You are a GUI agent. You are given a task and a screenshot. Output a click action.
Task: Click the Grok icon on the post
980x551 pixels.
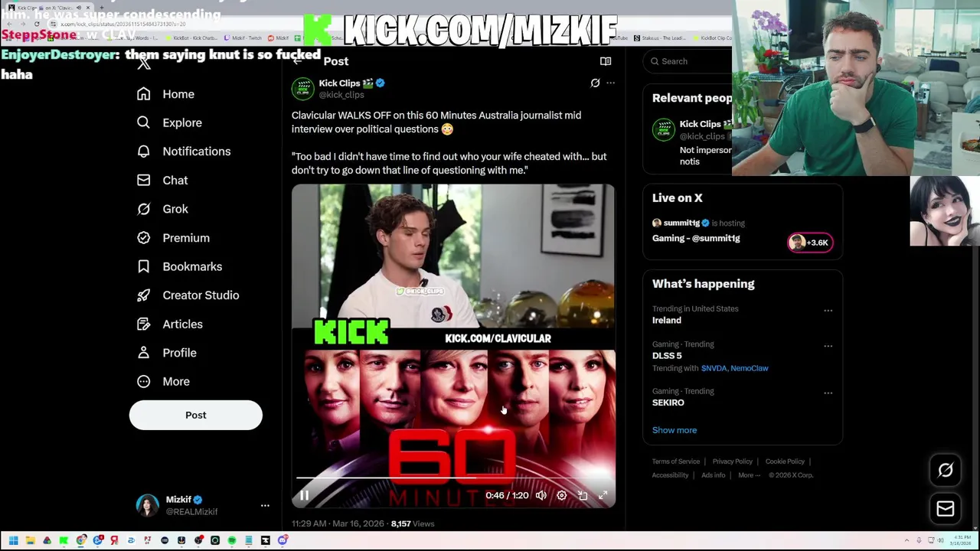[x=595, y=83]
